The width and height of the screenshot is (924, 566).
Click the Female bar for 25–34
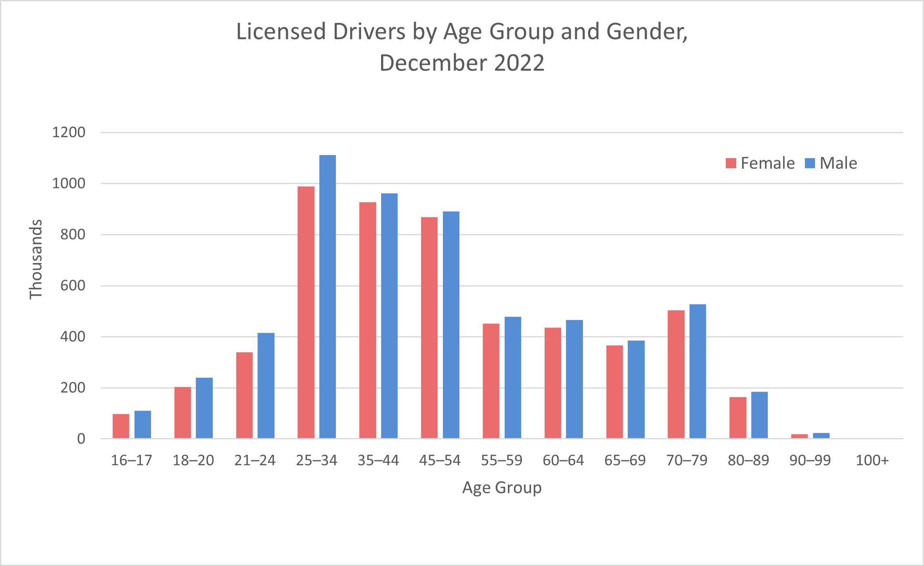[306, 312]
